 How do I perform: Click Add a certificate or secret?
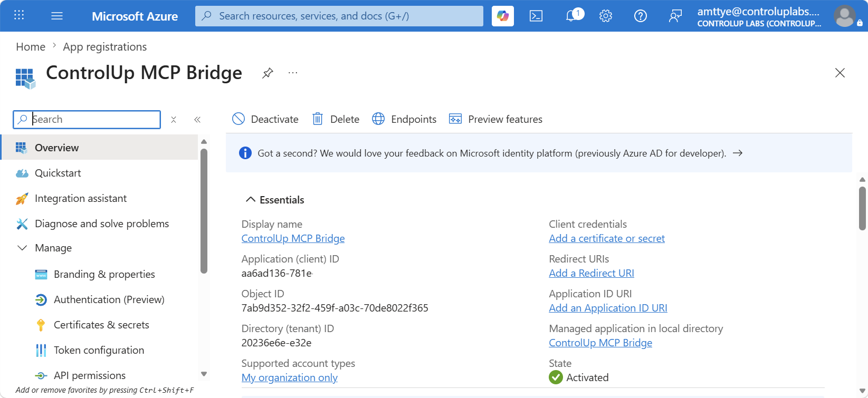607,238
